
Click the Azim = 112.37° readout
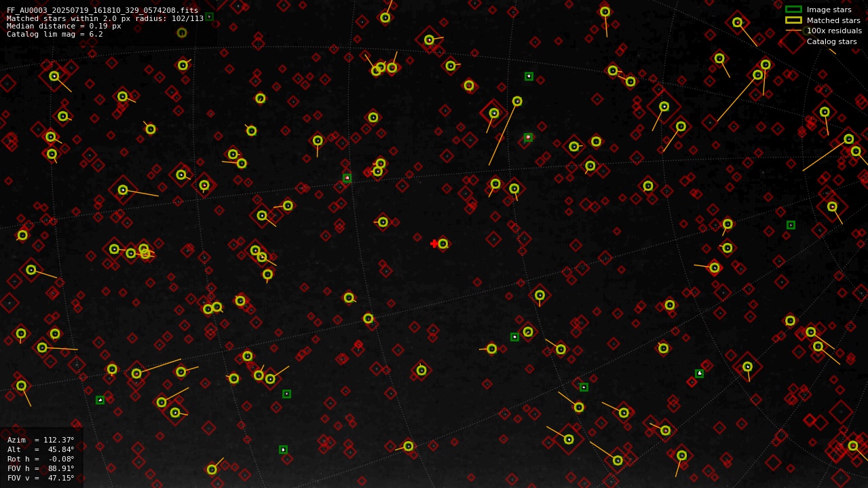[x=41, y=440]
